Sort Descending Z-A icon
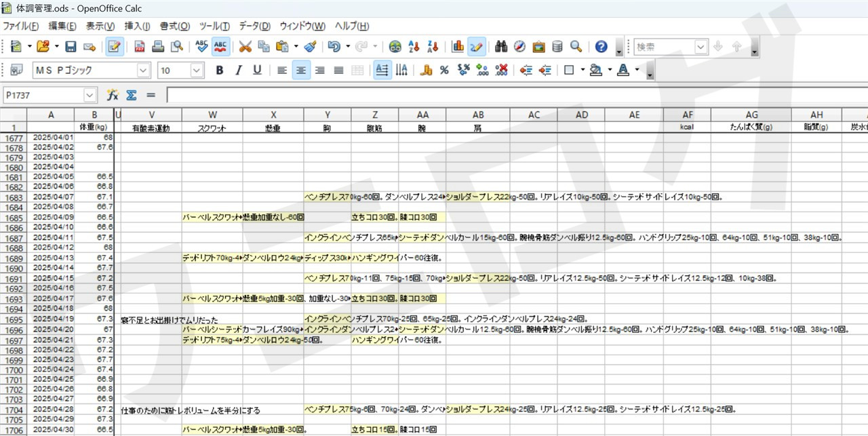This screenshot has width=868, height=436. [x=433, y=47]
